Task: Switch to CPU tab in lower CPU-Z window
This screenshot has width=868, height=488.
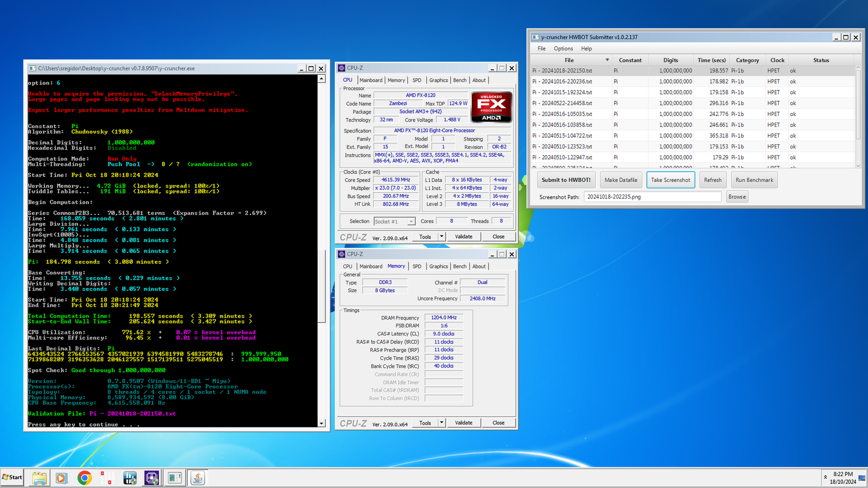Action: point(348,266)
